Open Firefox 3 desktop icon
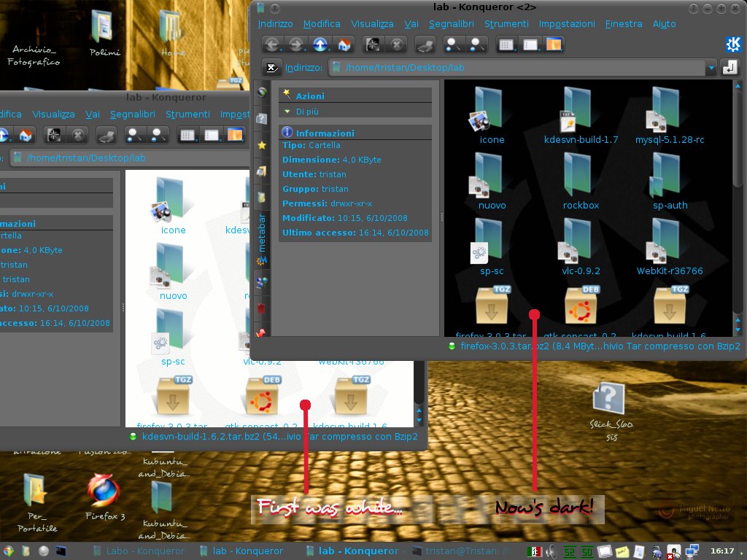This screenshot has width=747, height=560. coord(104,497)
